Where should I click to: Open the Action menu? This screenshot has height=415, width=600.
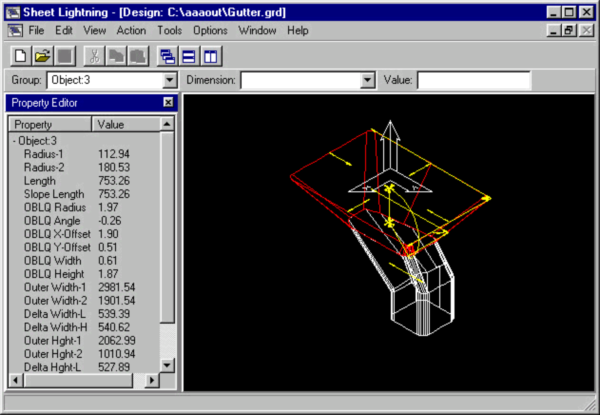click(131, 31)
